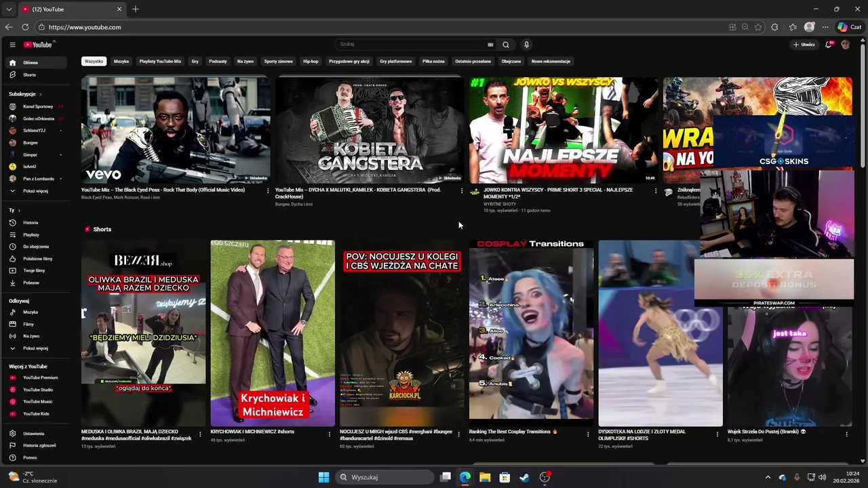Open the on-screen keyboard in search box
This screenshot has height=488, width=868.
490,45
